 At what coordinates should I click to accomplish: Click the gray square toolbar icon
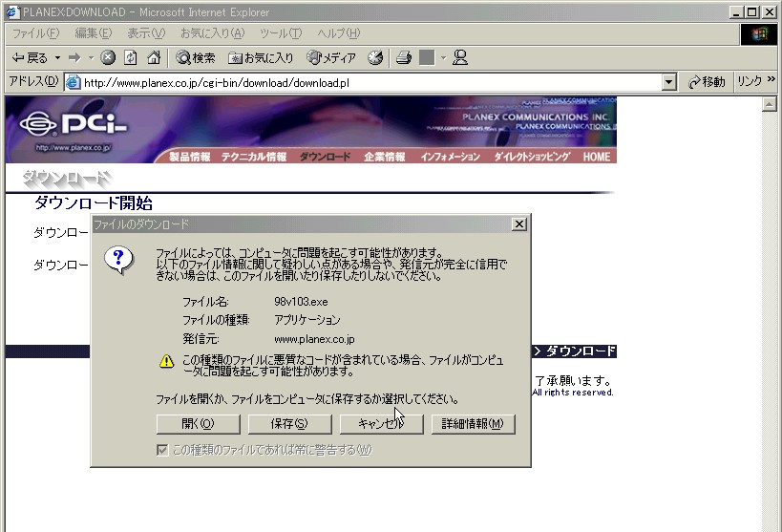coord(427,58)
